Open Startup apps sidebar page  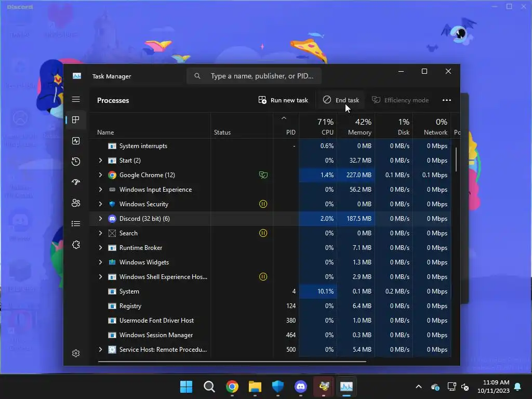[x=76, y=182]
